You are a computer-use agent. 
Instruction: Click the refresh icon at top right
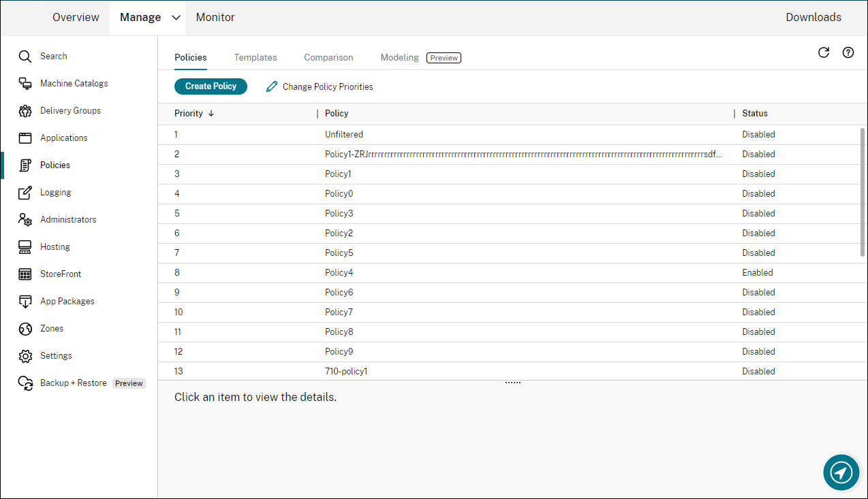tap(824, 52)
